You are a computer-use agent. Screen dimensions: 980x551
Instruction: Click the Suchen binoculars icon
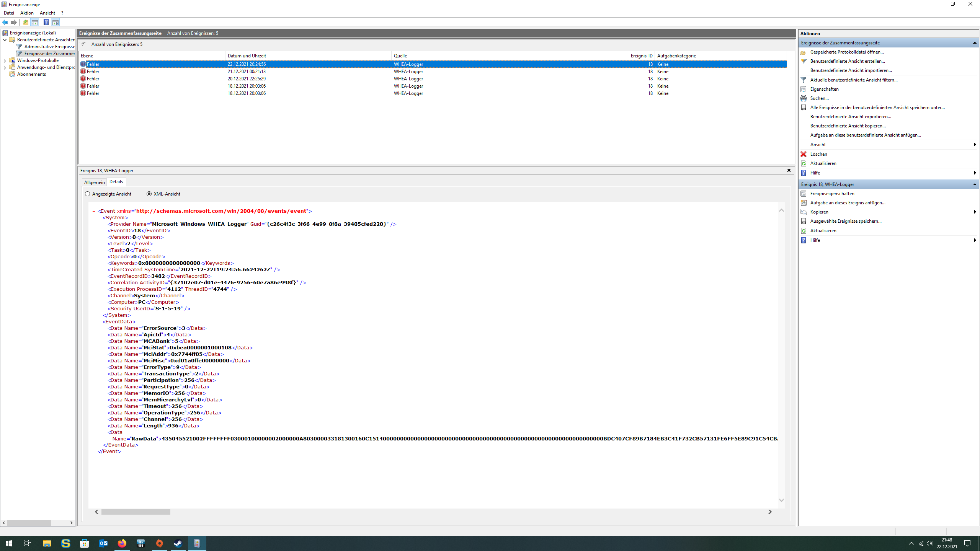[x=804, y=98]
